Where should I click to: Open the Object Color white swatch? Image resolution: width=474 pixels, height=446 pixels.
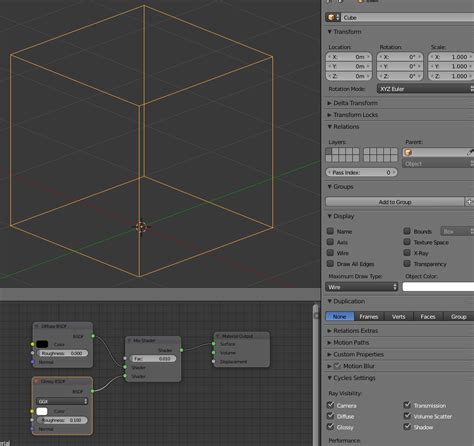tap(438, 287)
